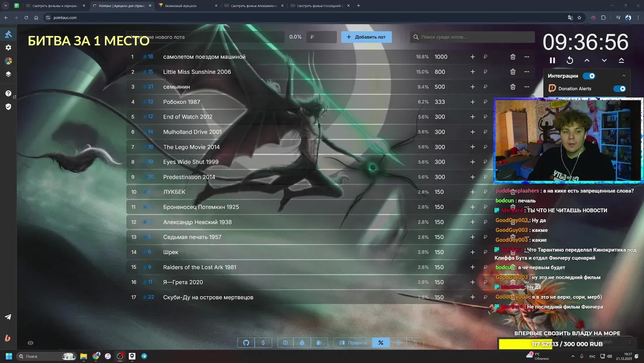Click the bug report icon in bottom toolbar
Image resolution: width=644 pixels, height=363 pixels.
pyautogui.click(x=302, y=343)
